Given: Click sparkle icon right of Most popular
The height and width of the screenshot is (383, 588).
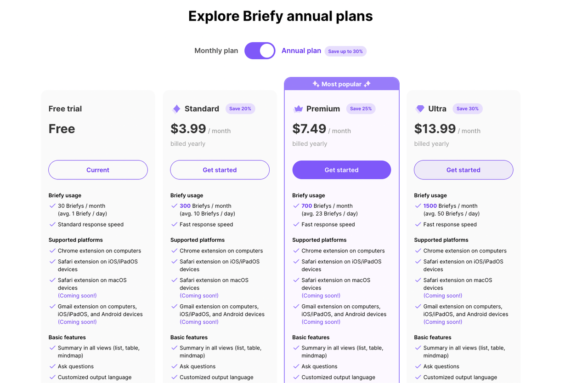Looking at the screenshot, I should [x=367, y=84].
